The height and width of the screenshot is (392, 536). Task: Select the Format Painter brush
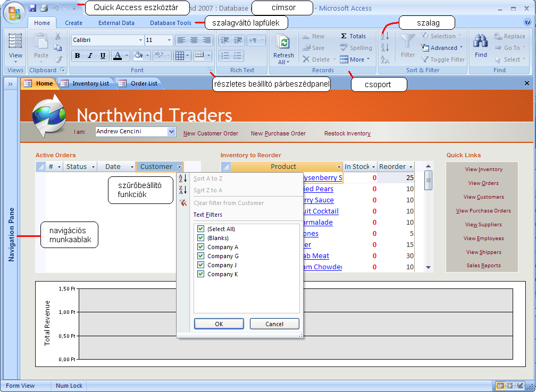click(x=58, y=59)
